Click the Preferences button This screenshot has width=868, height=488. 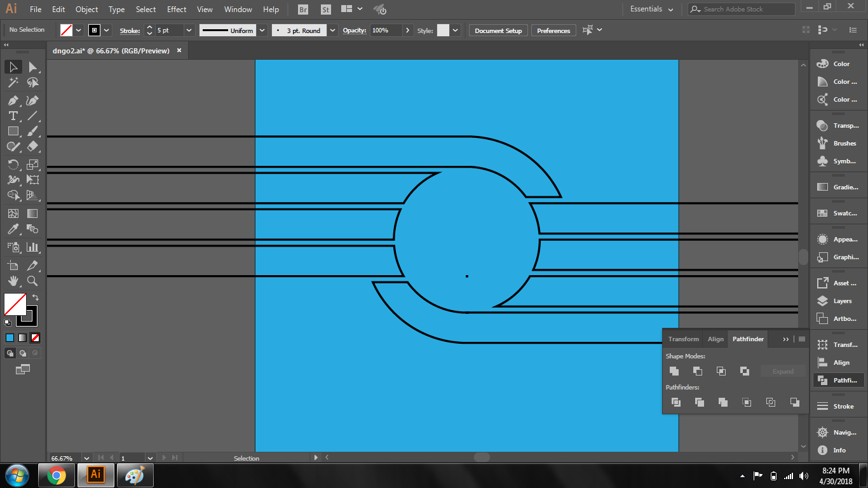coord(553,30)
